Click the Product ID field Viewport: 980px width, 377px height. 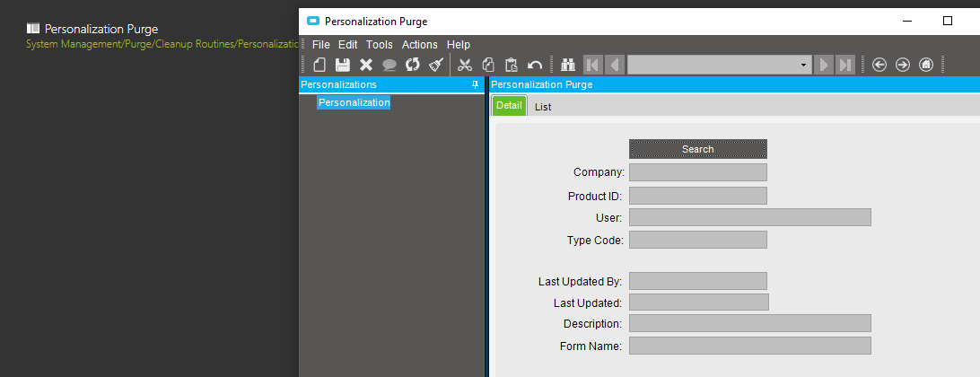pyautogui.click(x=697, y=196)
